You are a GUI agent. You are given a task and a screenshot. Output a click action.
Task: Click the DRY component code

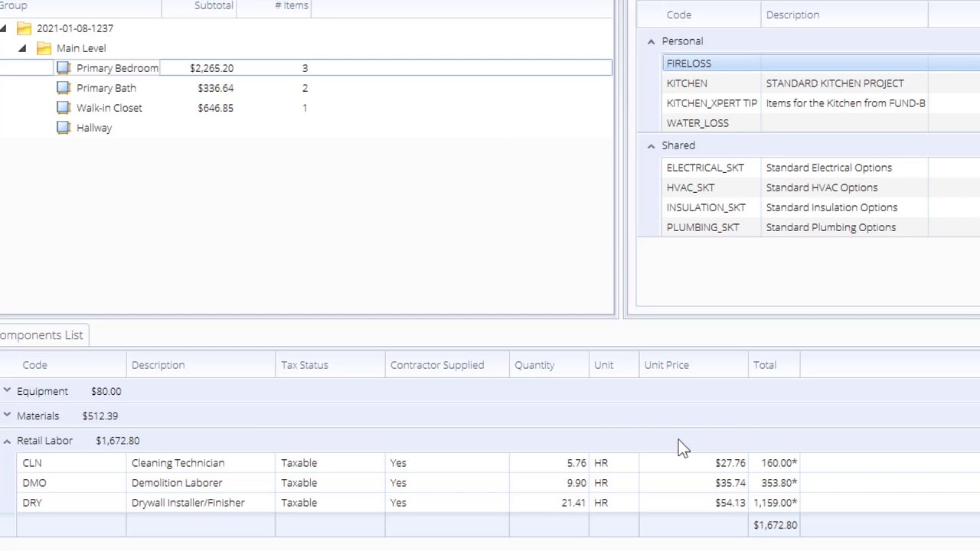pyautogui.click(x=32, y=503)
